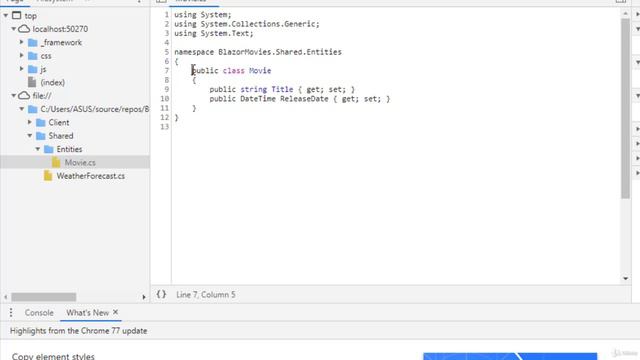
Task: Click the _framework folder icon
Action: point(33,42)
